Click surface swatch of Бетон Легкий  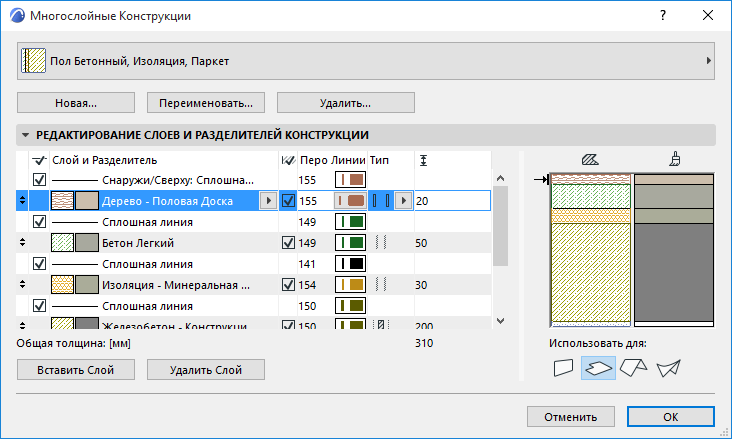(x=87, y=243)
